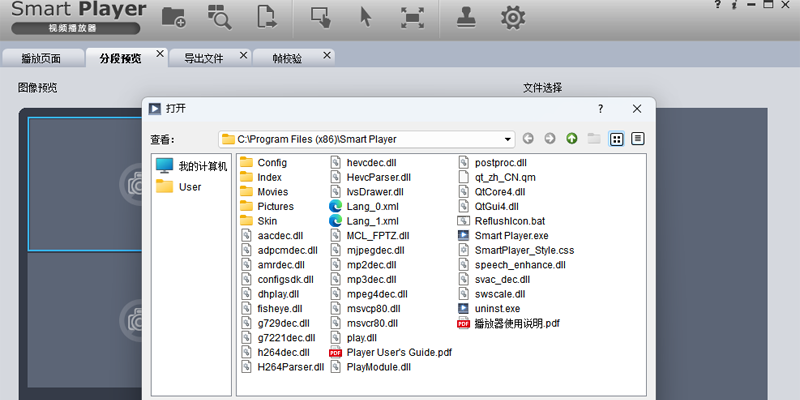800x400 pixels.
Task: Switch to the 播放页面 tab
Action: pos(41,59)
